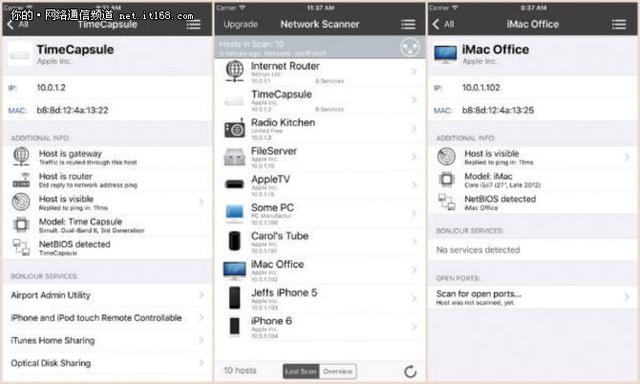Click the Internet Router globe icon
Viewport: 640px width, 384px height.
235,71
